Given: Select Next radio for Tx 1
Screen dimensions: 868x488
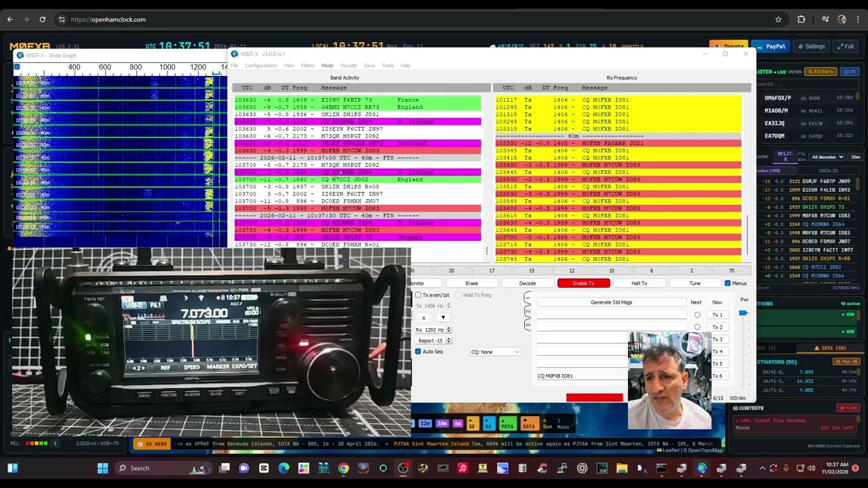Looking at the screenshot, I should pos(697,315).
